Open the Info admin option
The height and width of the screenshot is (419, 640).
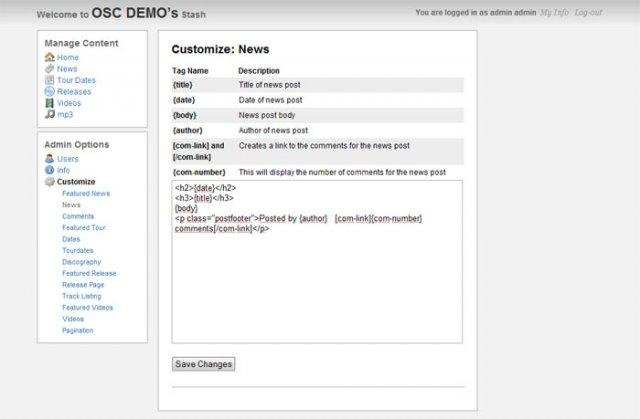[63, 170]
